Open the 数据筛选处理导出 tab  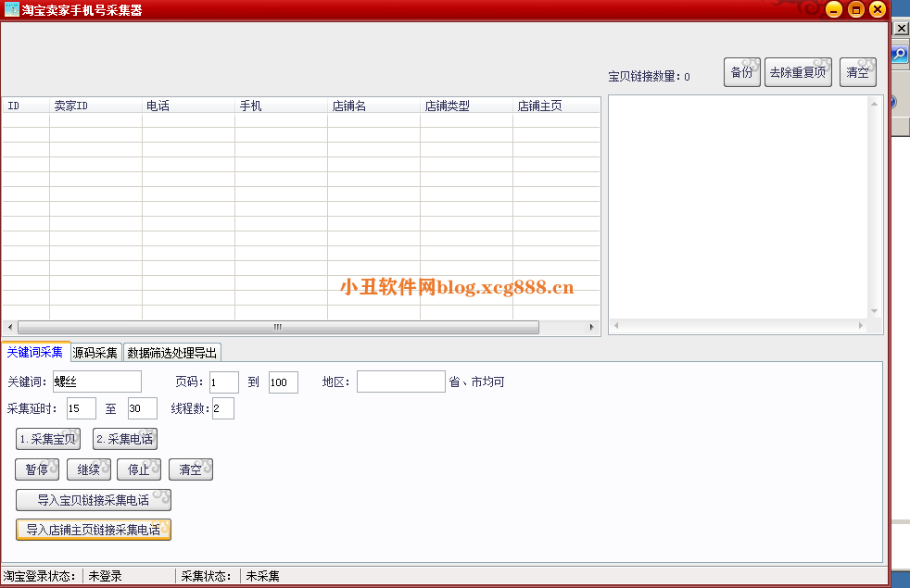click(171, 353)
